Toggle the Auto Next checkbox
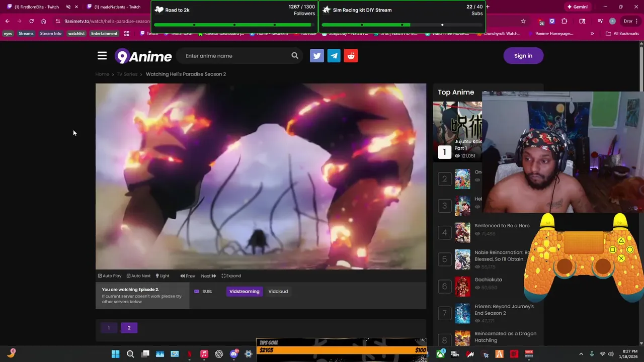This screenshot has height=362, width=644. tap(138, 276)
